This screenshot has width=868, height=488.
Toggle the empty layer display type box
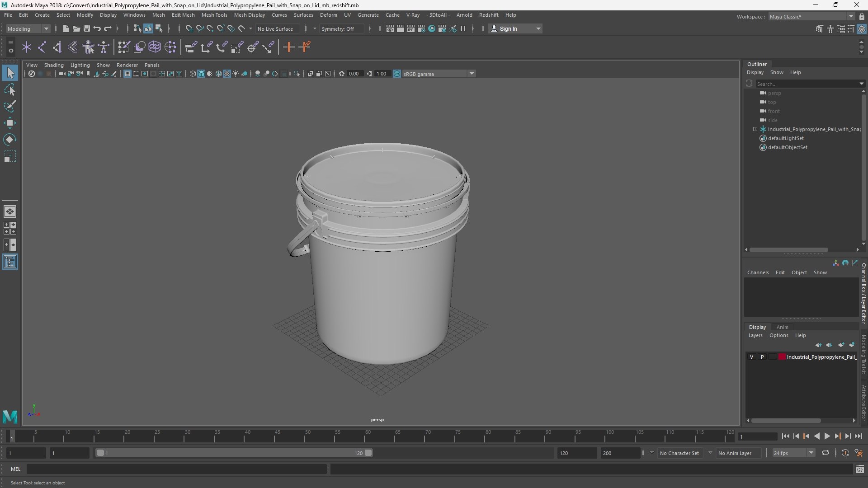[x=773, y=357]
